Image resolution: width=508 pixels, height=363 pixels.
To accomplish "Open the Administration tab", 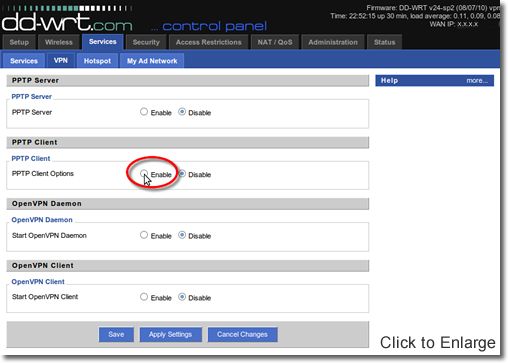I will click(333, 42).
